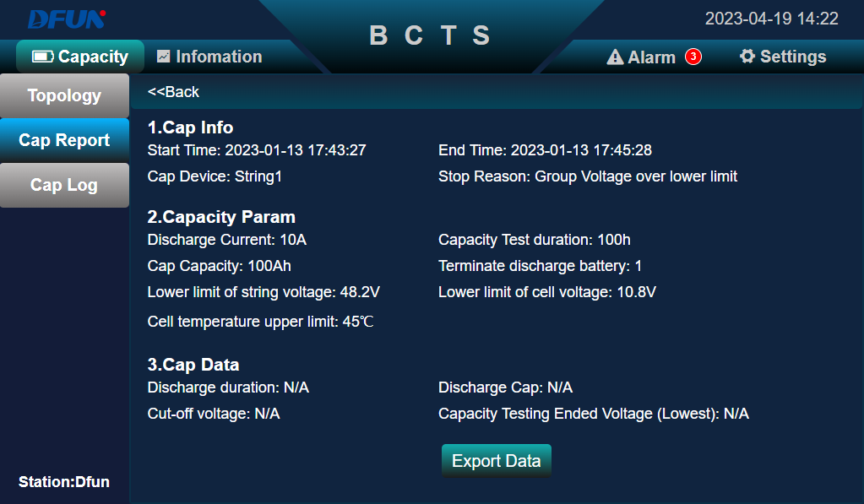The height and width of the screenshot is (504, 864).
Task: Select the Capacity tab
Action: (x=80, y=56)
